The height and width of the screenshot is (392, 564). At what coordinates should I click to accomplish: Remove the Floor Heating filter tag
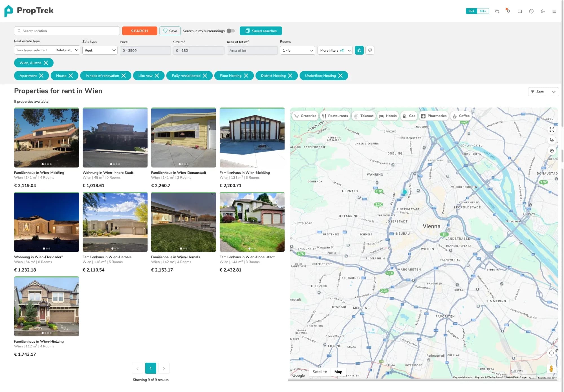click(x=246, y=76)
